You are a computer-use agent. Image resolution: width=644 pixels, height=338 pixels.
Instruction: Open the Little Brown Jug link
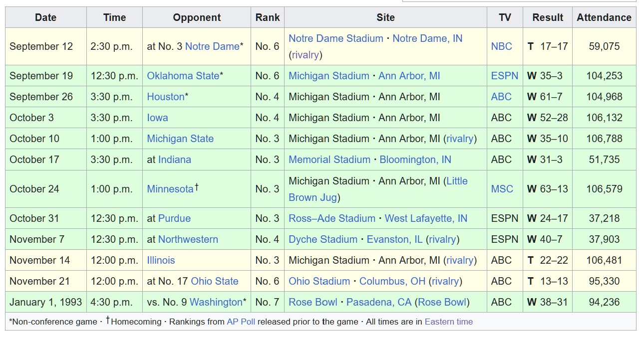[x=378, y=189]
